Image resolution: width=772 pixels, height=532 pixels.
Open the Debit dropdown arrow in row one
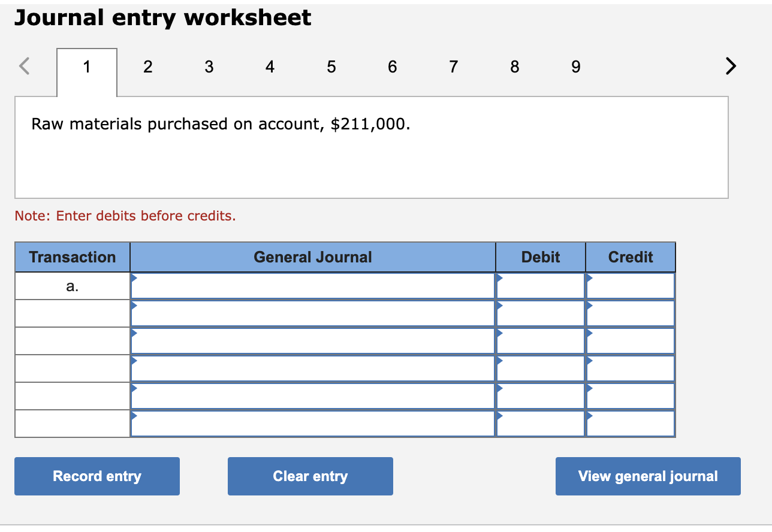click(499, 277)
